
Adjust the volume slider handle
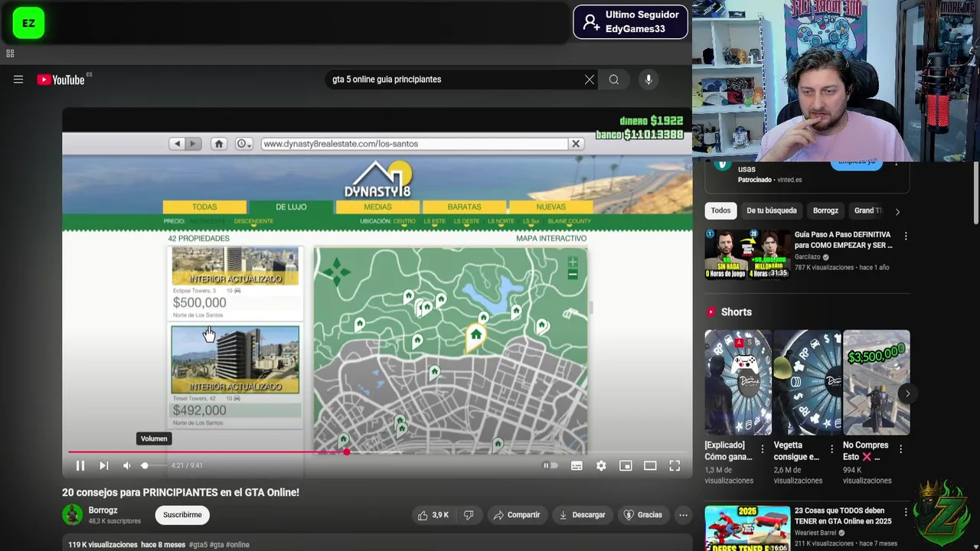[x=144, y=465]
